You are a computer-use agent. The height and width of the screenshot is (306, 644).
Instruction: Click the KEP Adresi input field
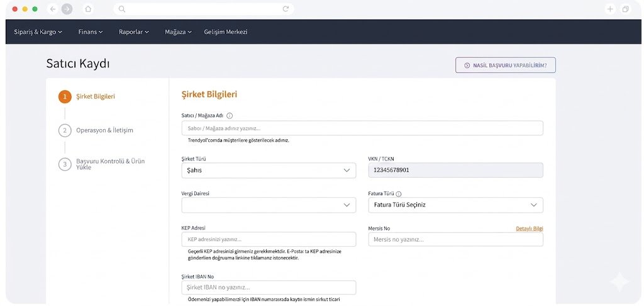(269, 239)
